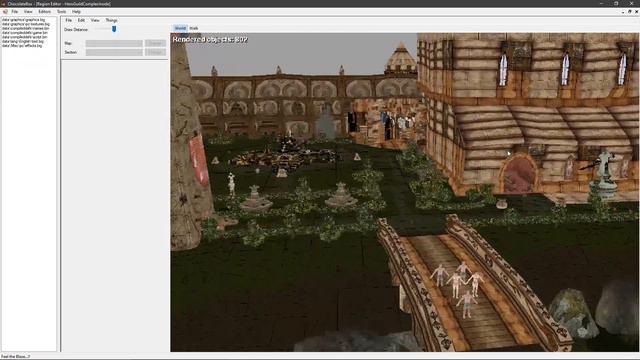
Task: Open the Region Editor View menu
Action: click(x=95, y=20)
